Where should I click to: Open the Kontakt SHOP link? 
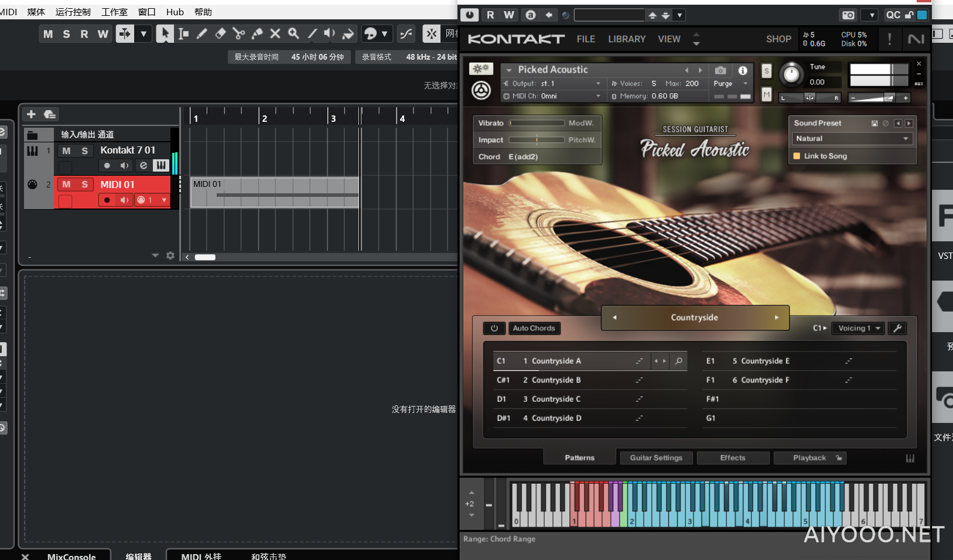[778, 39]
